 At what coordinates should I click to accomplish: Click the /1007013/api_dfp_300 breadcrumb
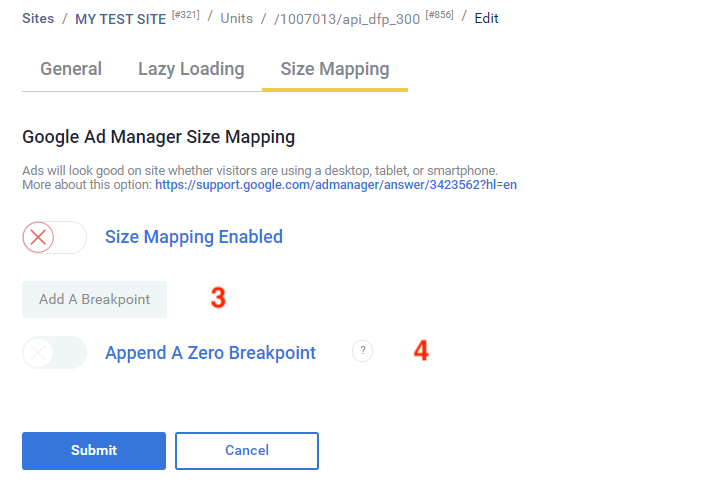pyautogui.click(x=346, y=19)
